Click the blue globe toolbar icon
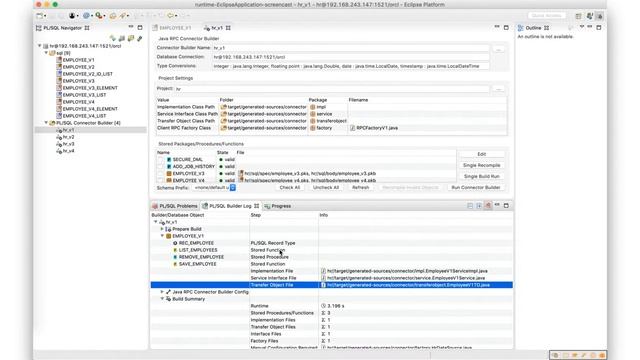This screenshot has width=640, height=360. [x=86, y=16]
